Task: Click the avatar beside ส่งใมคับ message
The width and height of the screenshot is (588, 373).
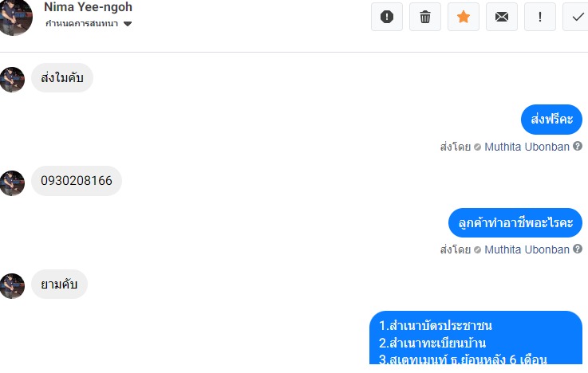Action: click(12, 80)
